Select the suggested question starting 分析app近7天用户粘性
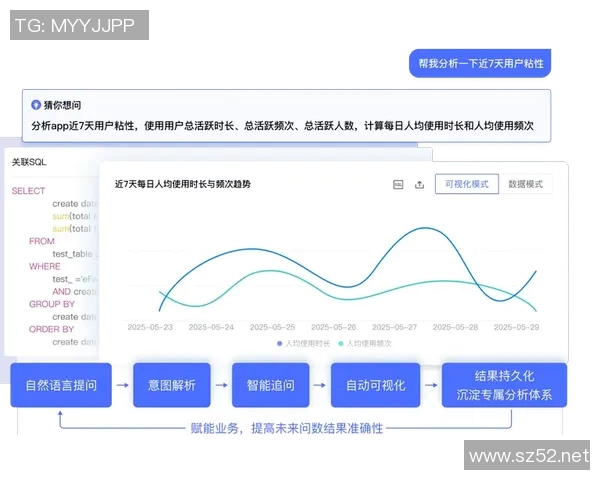Viewport: 600px width, 480px height. click(282, 126)
